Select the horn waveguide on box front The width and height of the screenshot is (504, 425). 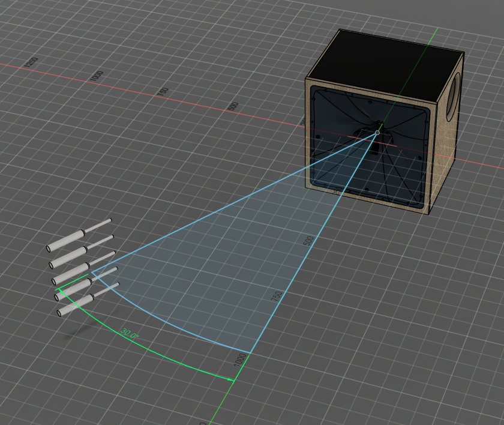(x=370, y=146)
